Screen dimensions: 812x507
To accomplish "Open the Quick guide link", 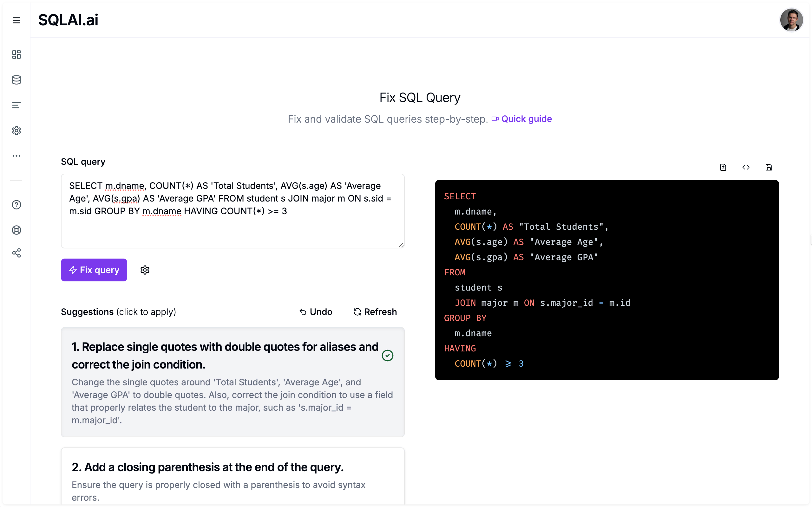I will tap(526, 119).
